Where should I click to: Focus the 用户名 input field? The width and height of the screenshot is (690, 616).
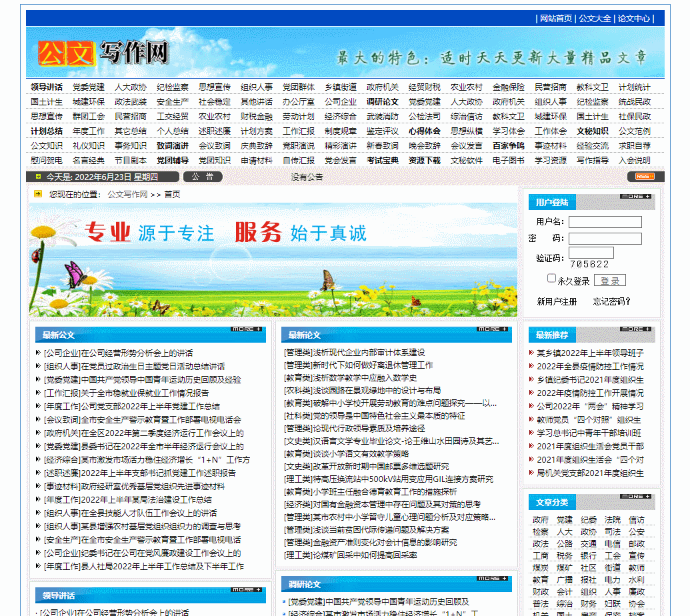605,222
